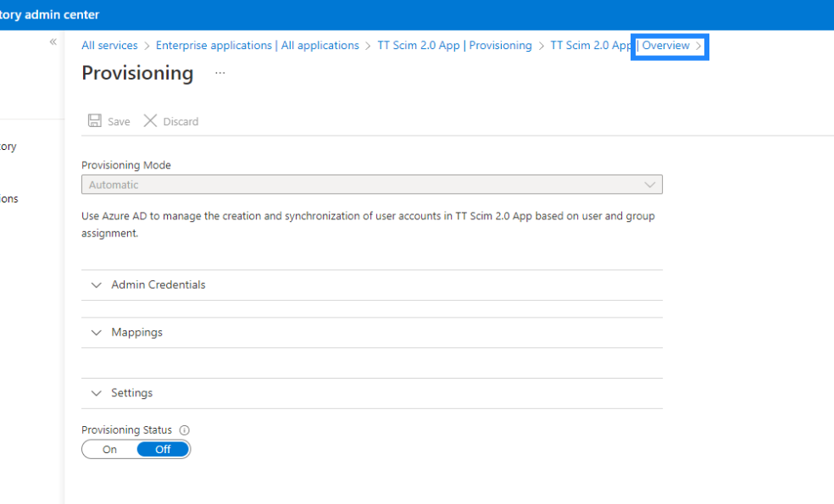Click the Azure AD description text
The height and width of the screenshot is (504, 834).
368,224
